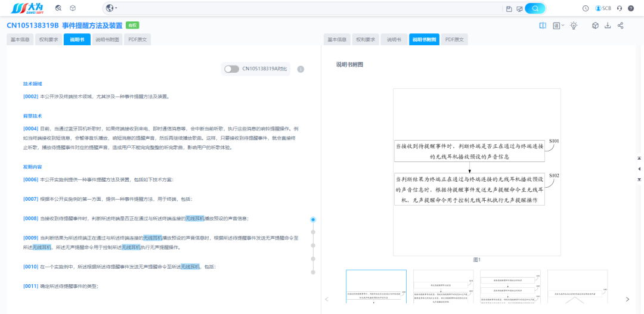Open the right pane 基本信息 tab

[x=337, y=40]
